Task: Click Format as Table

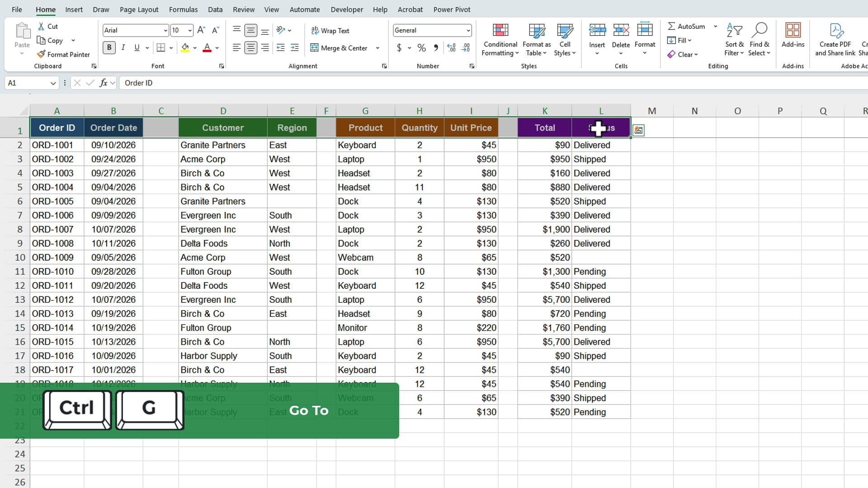Action: pyautogui.click(x=537, y=40)
